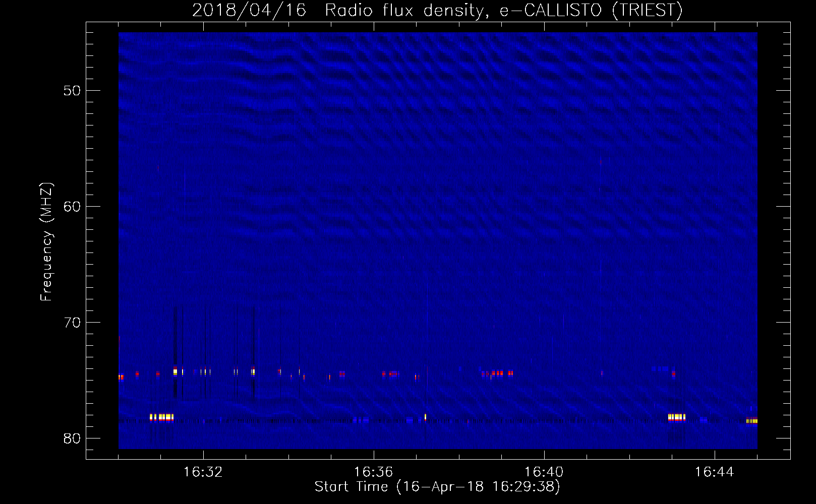The height and width of the screenshot is (504, 816).
Task: Click the 16:44 time tick label
Action: [x=714, y=472]
